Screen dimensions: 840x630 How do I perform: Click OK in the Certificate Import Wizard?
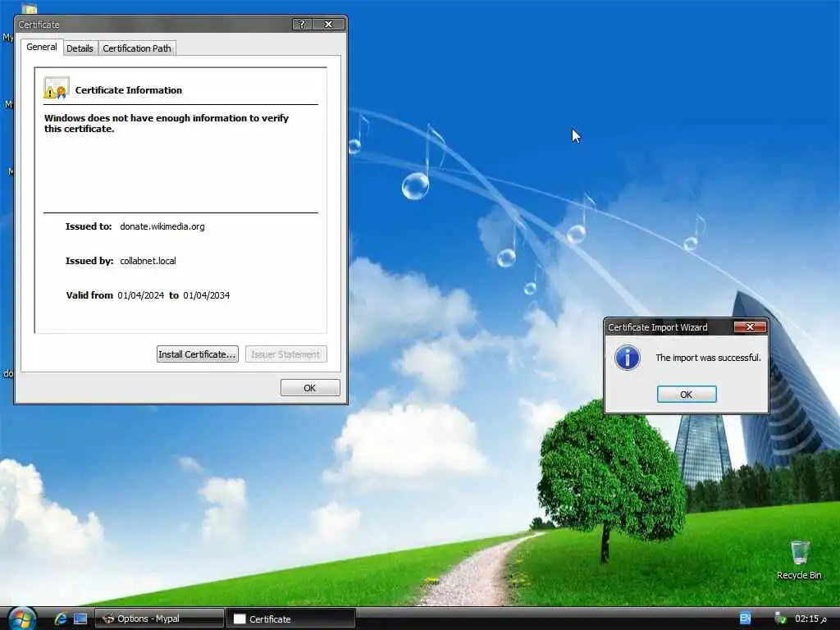tap(687, 395)
